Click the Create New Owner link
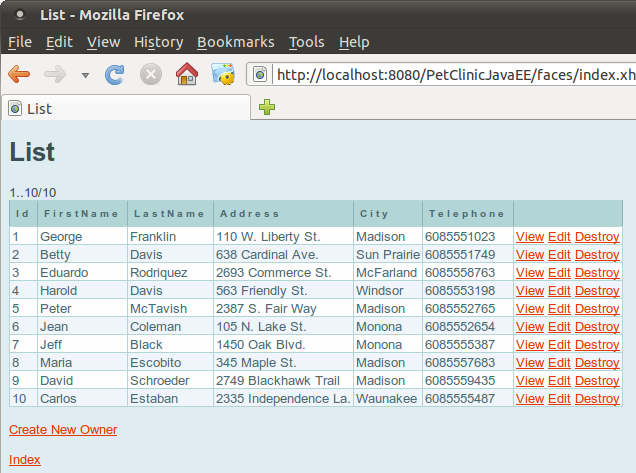Image resolution: width=636 pixels, height=473 pixels. 63,430
